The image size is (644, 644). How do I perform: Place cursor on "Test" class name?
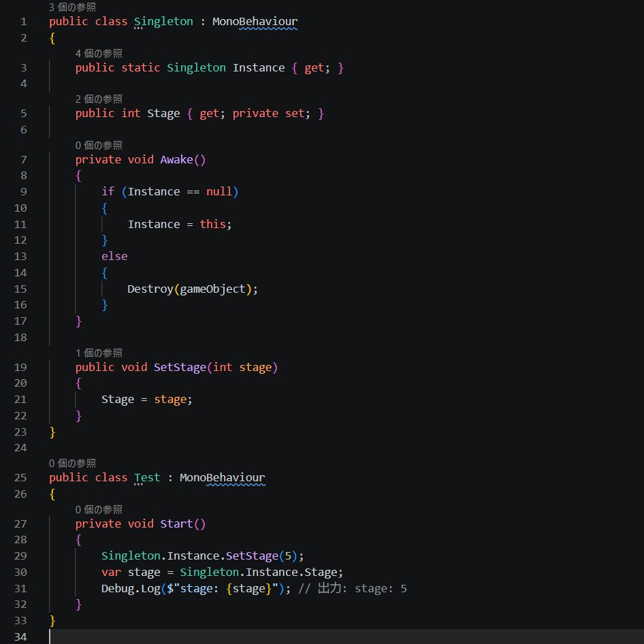147,478
